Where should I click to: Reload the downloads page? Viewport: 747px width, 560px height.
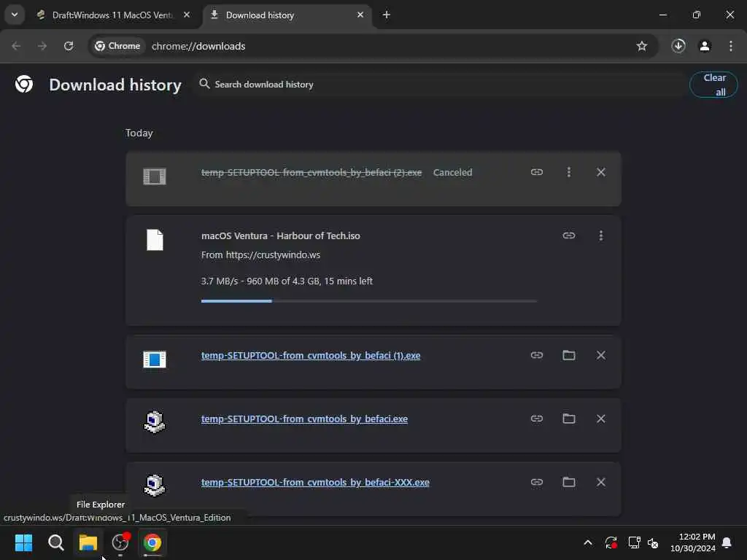click(x=69, y=46)
